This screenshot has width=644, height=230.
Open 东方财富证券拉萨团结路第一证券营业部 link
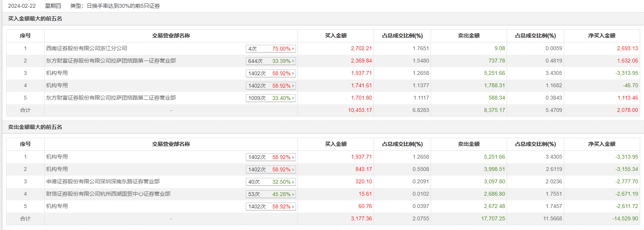[x=111, y=61]
